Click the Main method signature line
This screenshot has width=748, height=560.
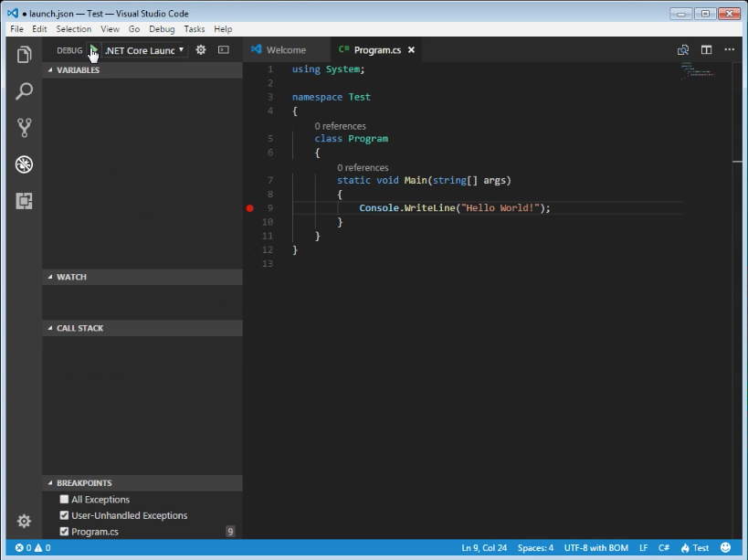coord(424,180)
